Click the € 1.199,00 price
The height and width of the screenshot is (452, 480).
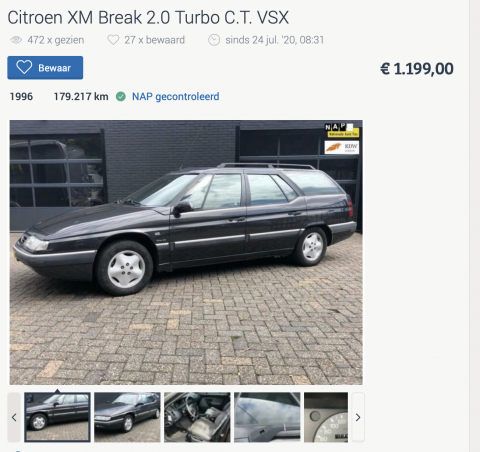click(417, 69)
